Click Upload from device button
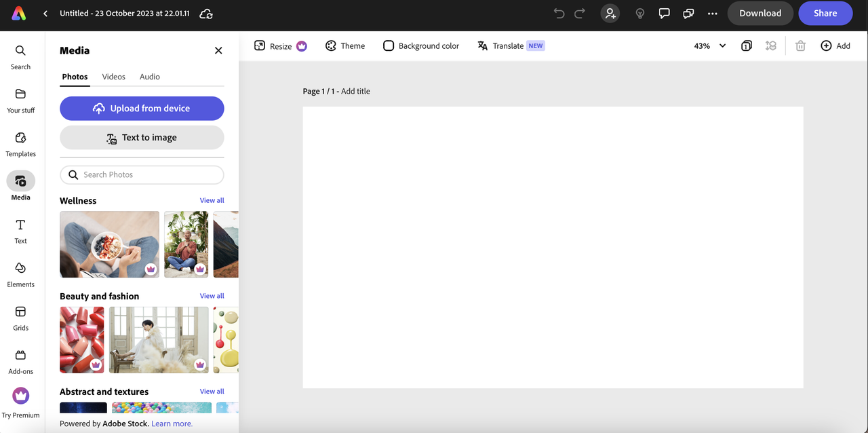The height and width of the screenshot is (433, 868). tap(142, 109)
